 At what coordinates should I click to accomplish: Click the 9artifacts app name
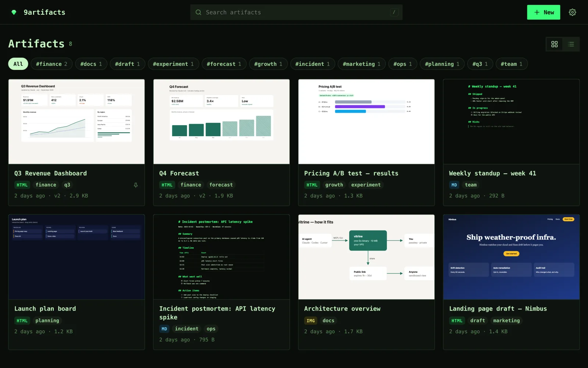pyautogui.click(x=44, y=12)
